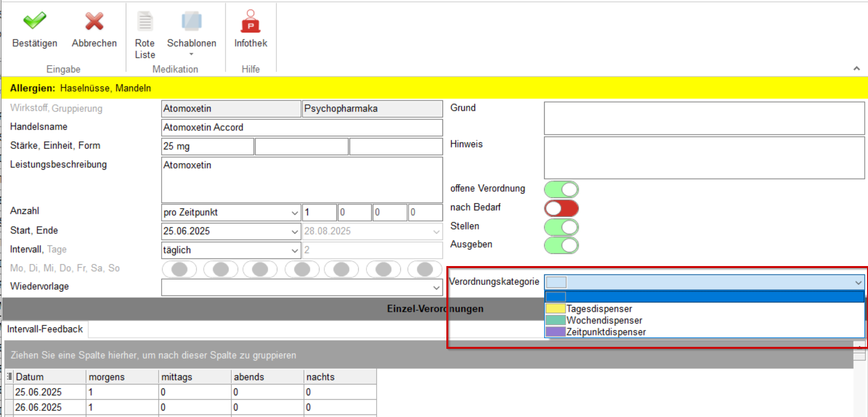This screenshot has width=868, height=417.
Task: Choose Zeitpunktdispenser in the dropdown list
Action: [606, 332]
